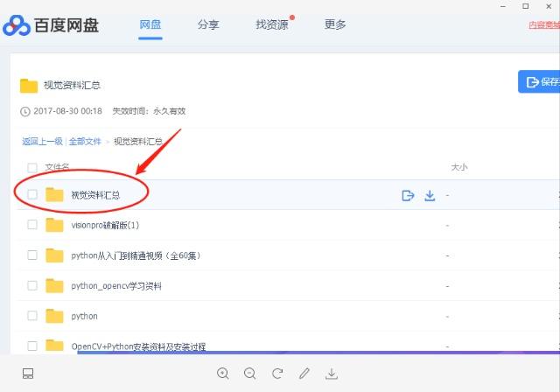560x392 pixels.
Task: Click the 更多 menu item
Action: coord(335,24)
